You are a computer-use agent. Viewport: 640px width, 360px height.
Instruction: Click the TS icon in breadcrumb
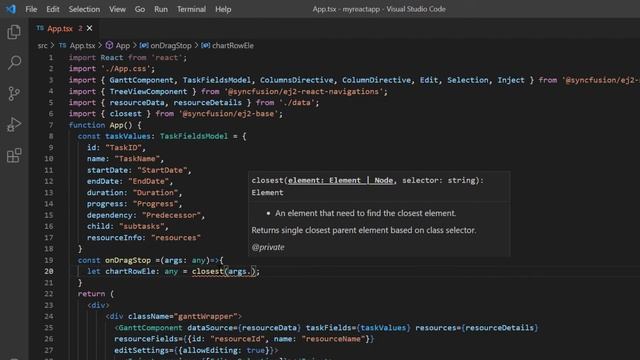(62, 45)
